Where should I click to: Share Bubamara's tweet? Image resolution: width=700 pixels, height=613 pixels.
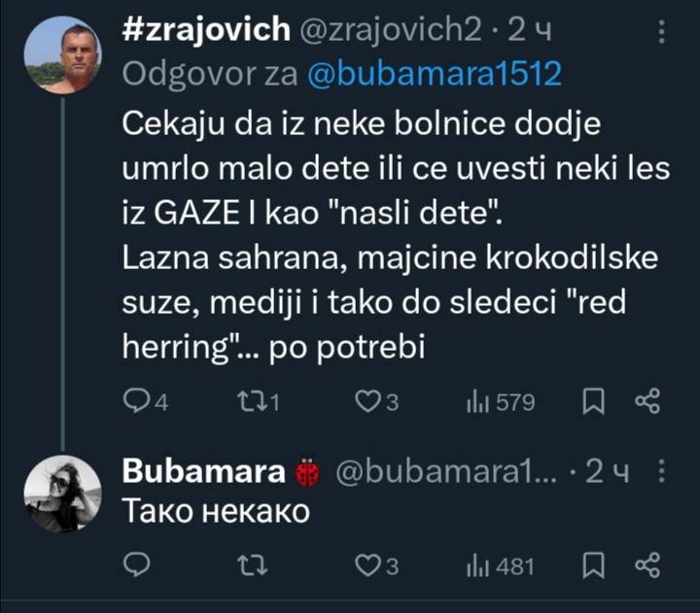647,565
